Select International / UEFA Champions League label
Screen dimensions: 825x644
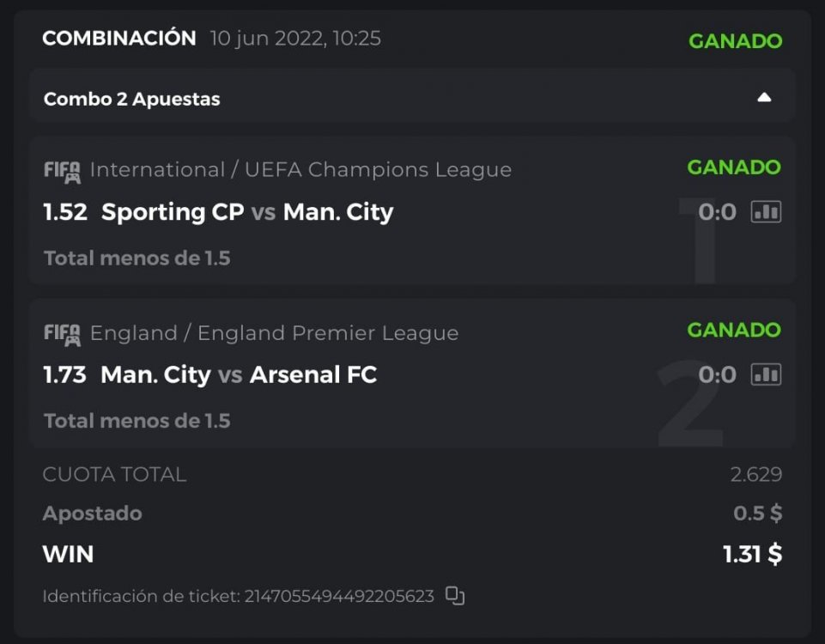coord(300,170)
